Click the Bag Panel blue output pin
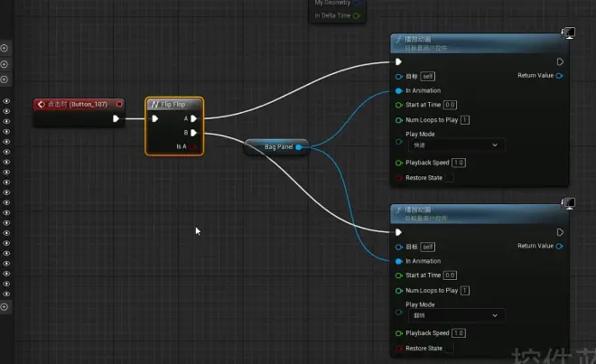 [x=299, y=147]
